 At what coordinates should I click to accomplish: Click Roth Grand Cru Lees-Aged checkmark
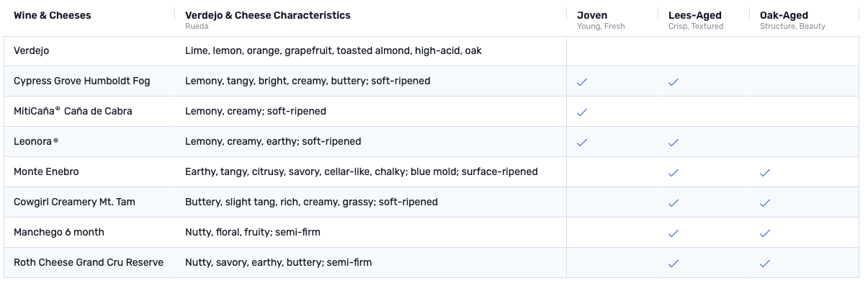pyautogui.click(x=674, y=264)
